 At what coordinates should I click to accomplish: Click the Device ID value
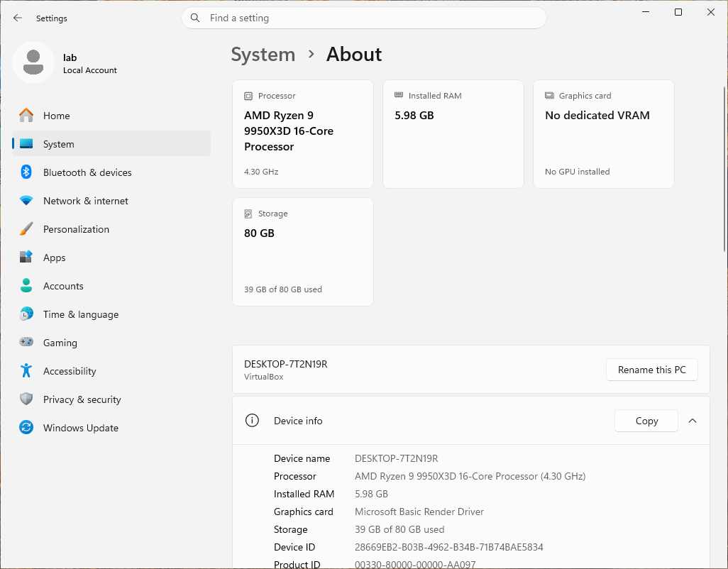448,547
